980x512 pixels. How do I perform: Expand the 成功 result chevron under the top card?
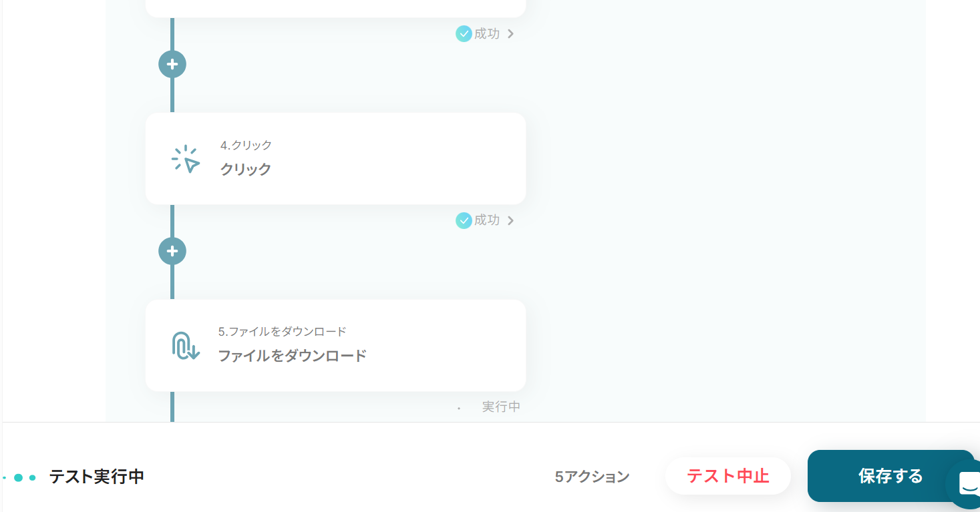pyautogui.click(x=510, y=33)
